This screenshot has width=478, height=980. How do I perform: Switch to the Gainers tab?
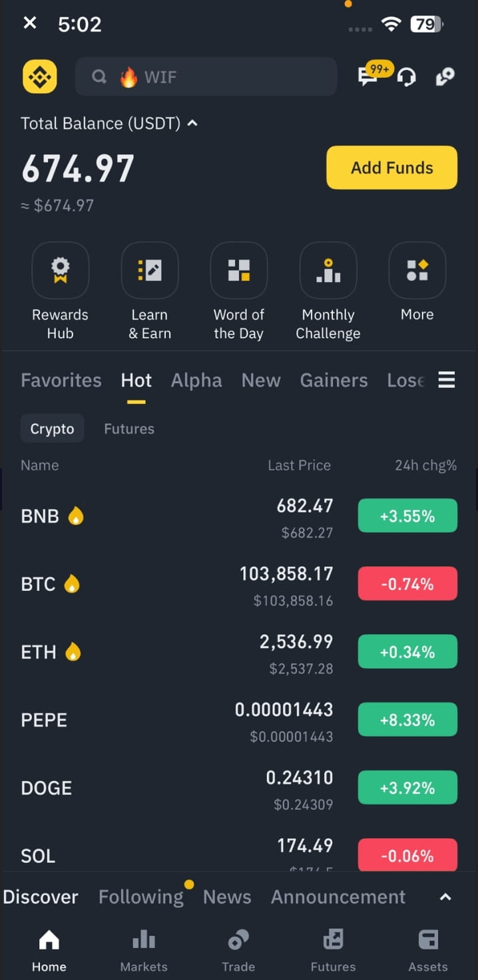point(334,380)
